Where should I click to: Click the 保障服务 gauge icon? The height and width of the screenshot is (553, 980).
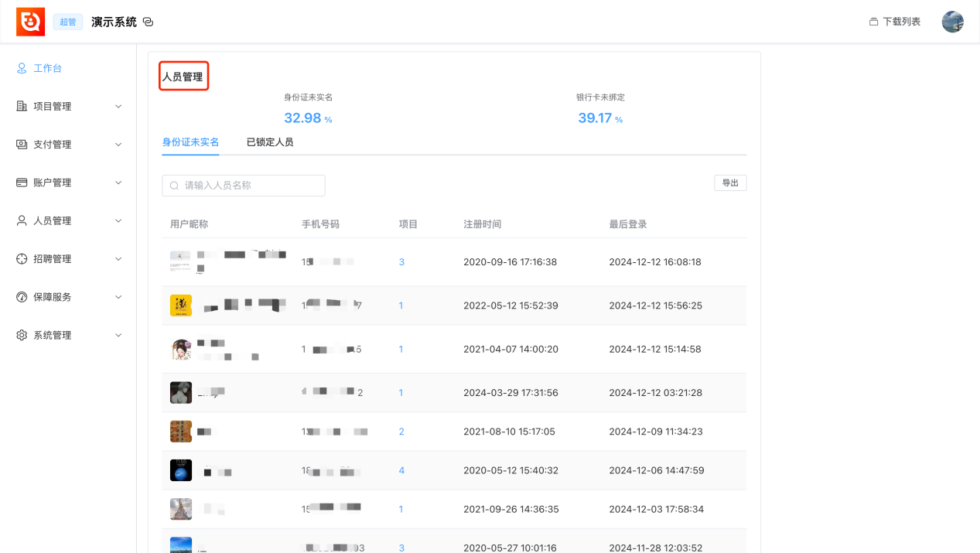tap(22, 297)
